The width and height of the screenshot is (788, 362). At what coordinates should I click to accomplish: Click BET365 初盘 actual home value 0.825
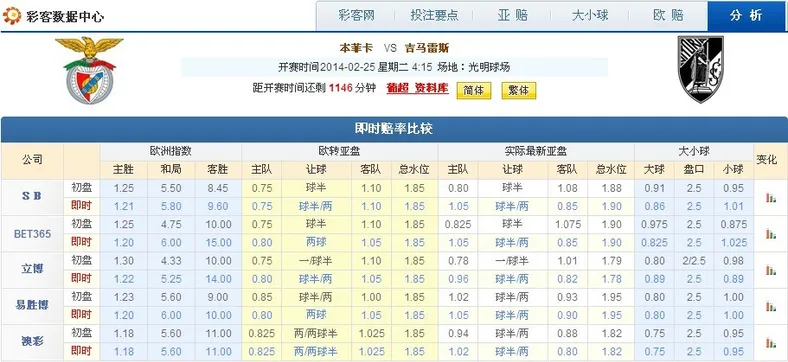click(x=458, y=225)
